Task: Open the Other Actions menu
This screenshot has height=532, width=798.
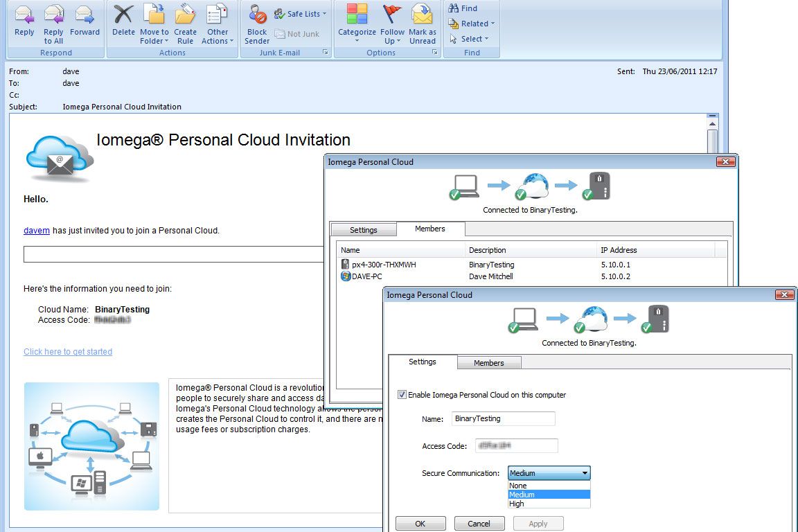Action: [218, 24]
